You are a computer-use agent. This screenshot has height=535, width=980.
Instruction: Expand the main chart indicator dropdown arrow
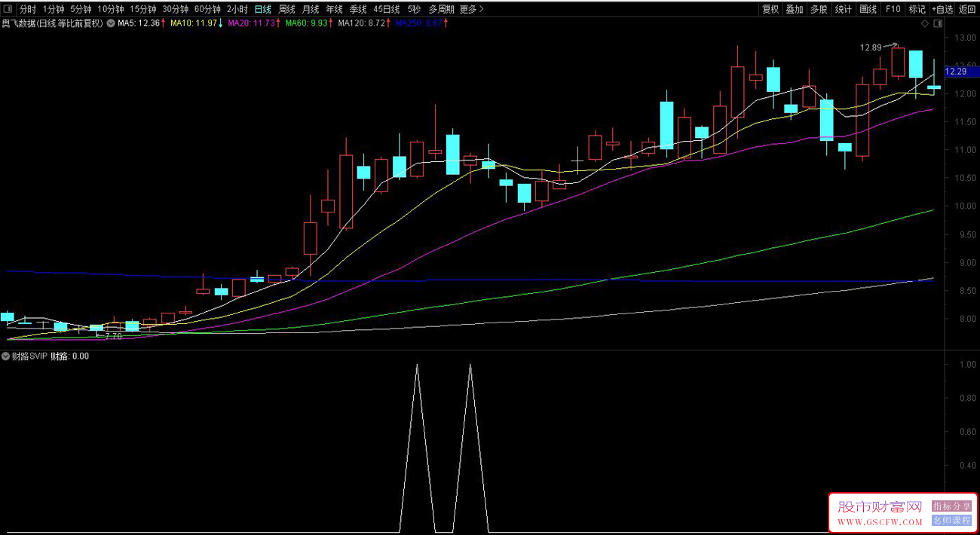tap(111, 23)
